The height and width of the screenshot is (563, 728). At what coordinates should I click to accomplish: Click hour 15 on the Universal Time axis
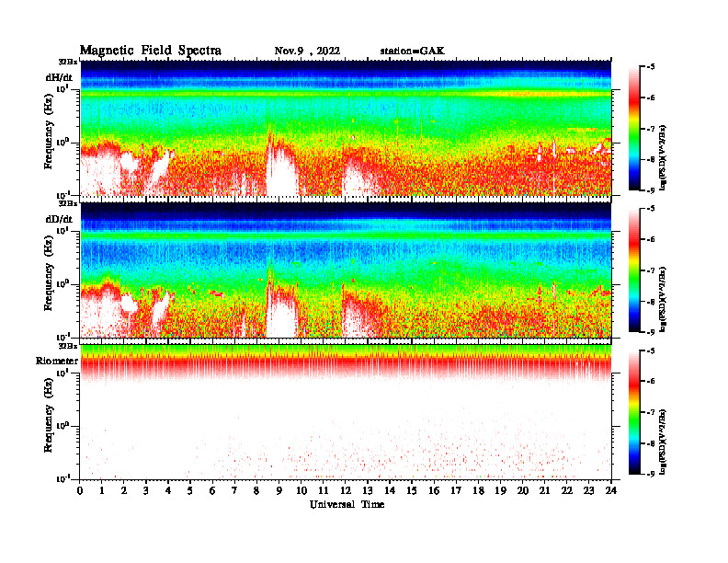pyautogui.click(x=412, y=490)
